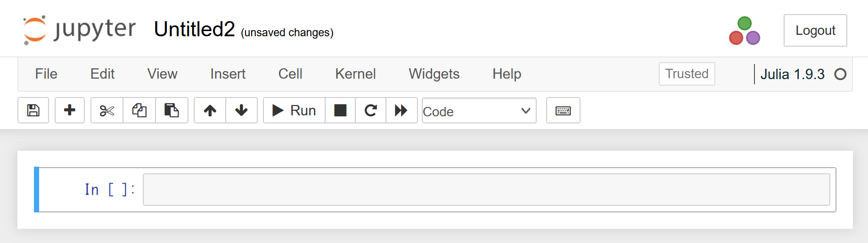Screen dimensions: 868x243
Task: Copy selected cells icon
Action: click(x=139, y=111)
